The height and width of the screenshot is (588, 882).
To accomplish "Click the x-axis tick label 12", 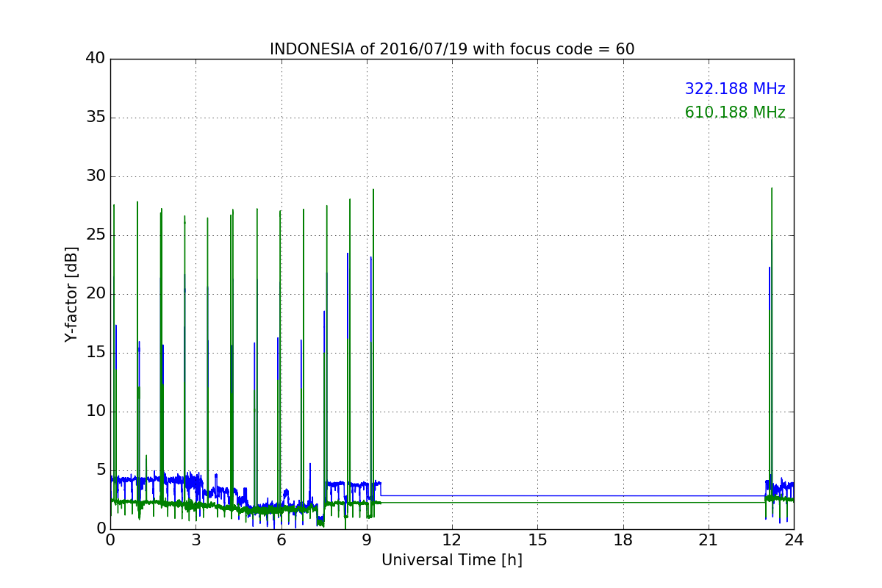I will click(452, 540).
